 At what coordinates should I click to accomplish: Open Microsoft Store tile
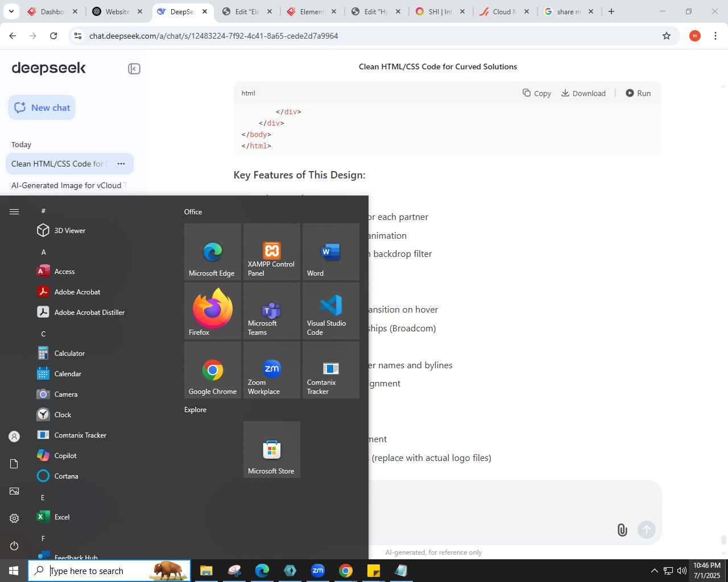coord(272,450)
